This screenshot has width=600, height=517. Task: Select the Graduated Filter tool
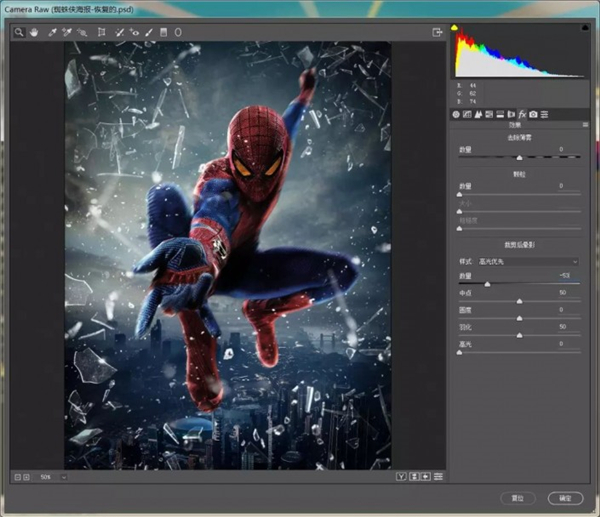click(x=164, y=32)
